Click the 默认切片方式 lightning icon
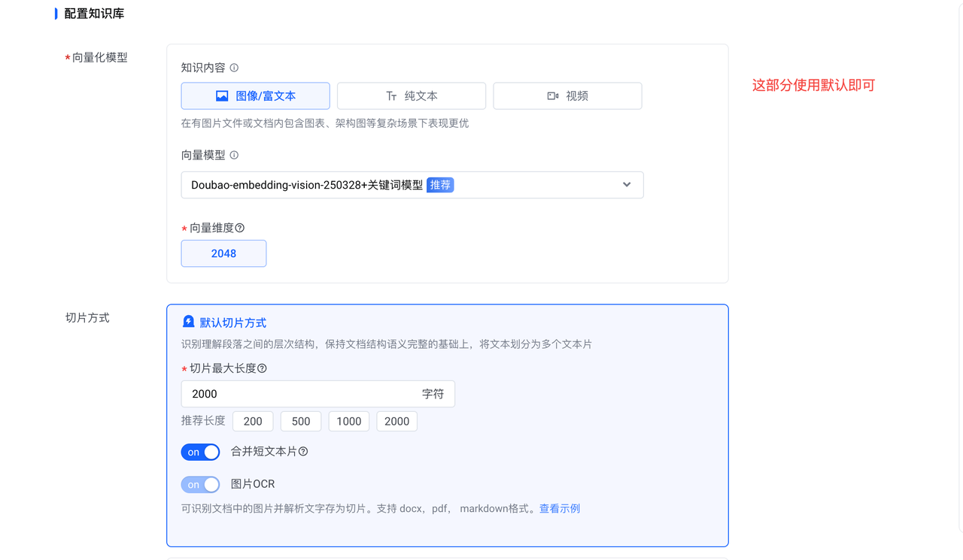The height and width of the screenshot is (560, 963). point(188,322)
